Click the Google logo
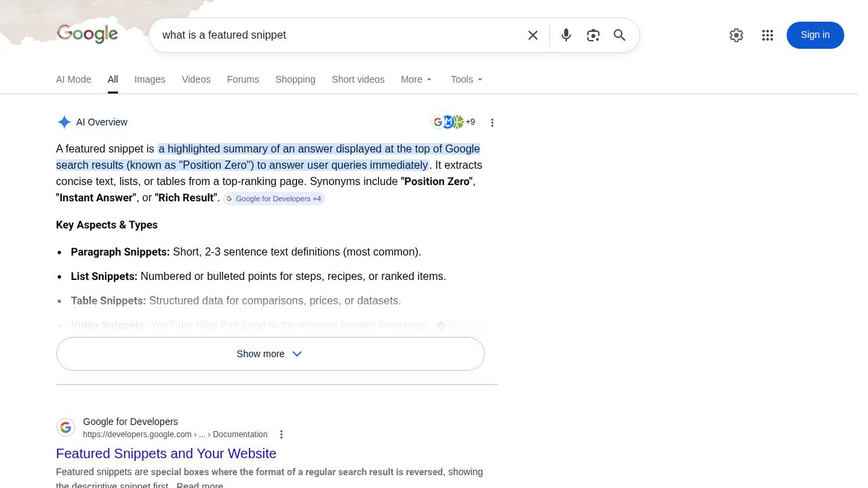Screen dimensions: 868x488 [87, 35]
